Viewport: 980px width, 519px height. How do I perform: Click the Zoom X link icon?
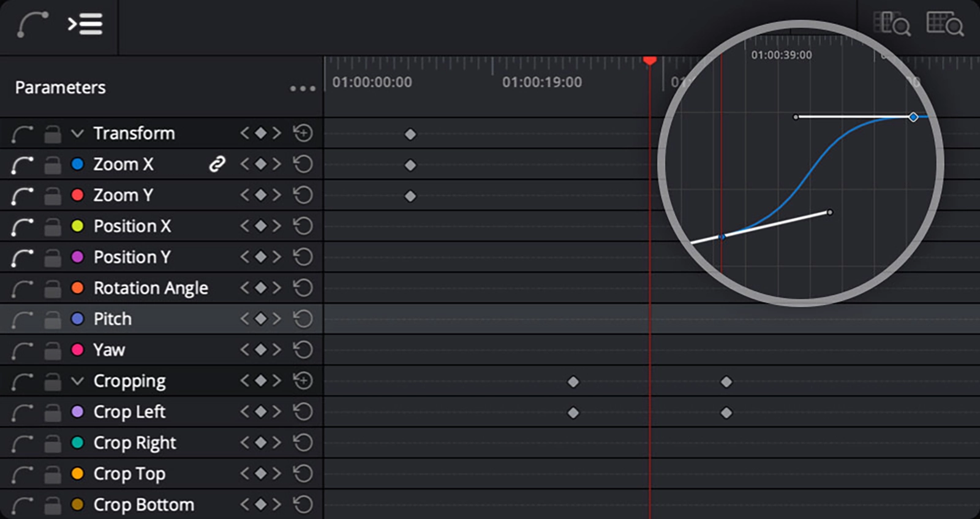(x=217, y=164)
